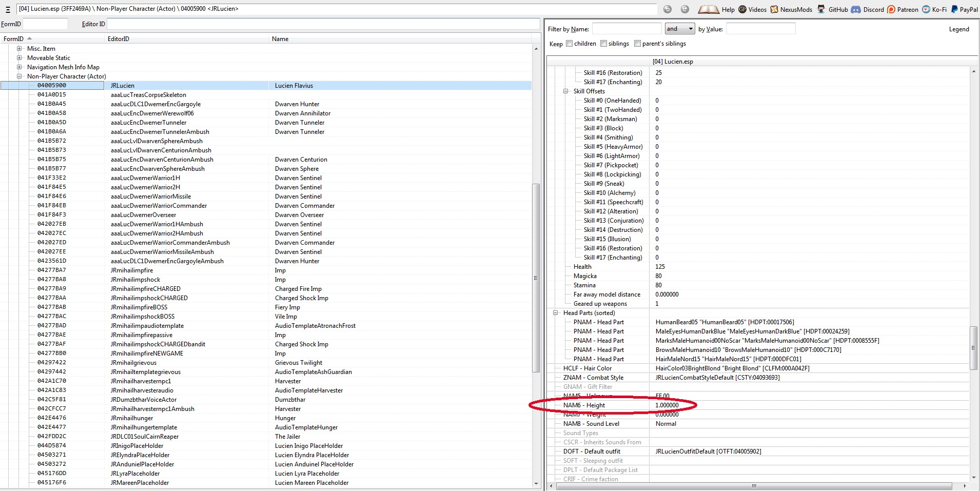Click FormID 04277BAF cell
Screen dimensions: 980x491
pyautogui.click(x=51, y=344)
